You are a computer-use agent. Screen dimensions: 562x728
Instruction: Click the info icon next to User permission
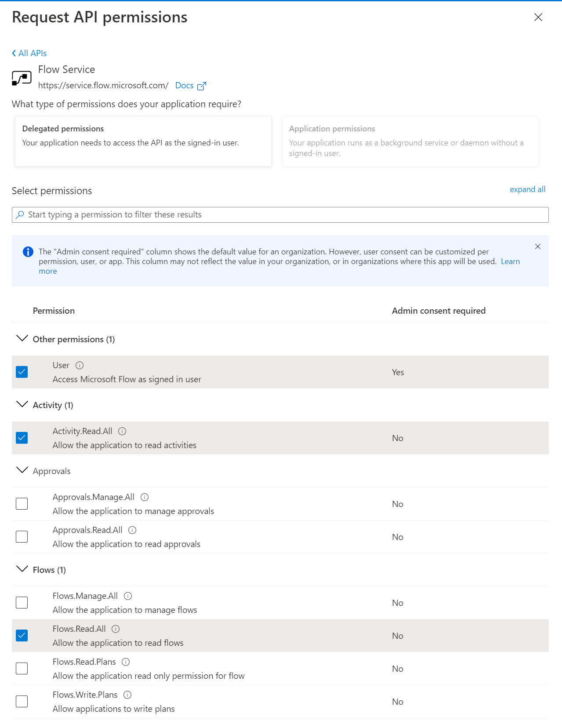pyautogui.click(x=80, y=365)
